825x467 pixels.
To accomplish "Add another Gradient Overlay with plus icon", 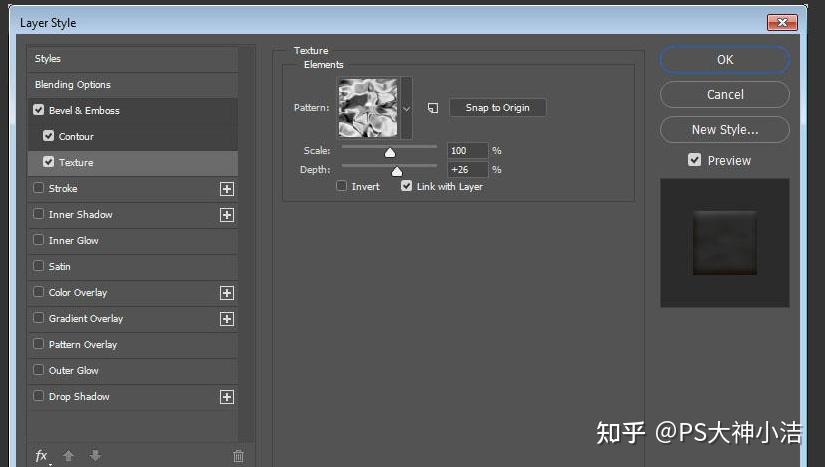I will click(227, 319).
